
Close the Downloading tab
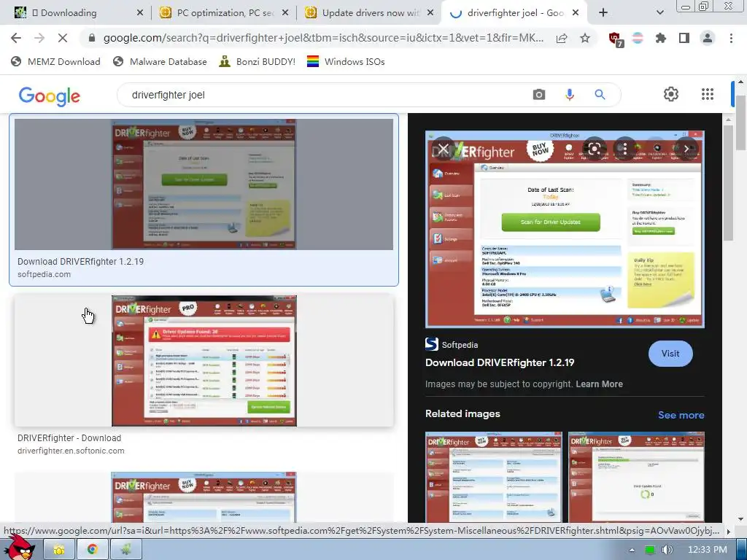point(139,13)
